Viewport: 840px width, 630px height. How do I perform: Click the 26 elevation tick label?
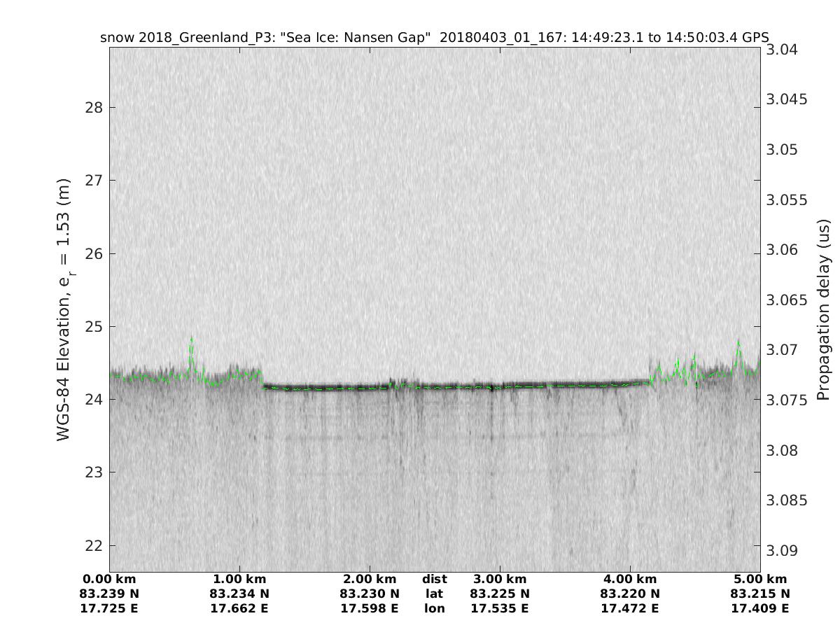pyautogui.click(x=95, y=253)
